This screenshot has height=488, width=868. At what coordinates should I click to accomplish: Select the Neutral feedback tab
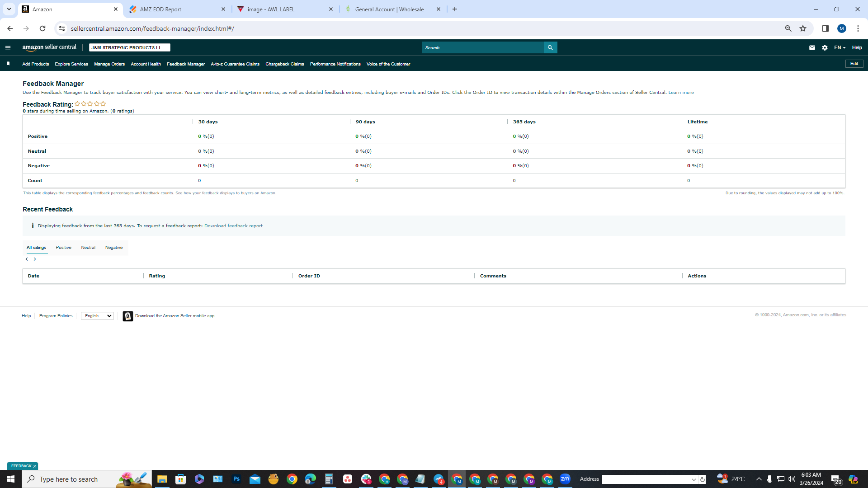pos(88,248)
